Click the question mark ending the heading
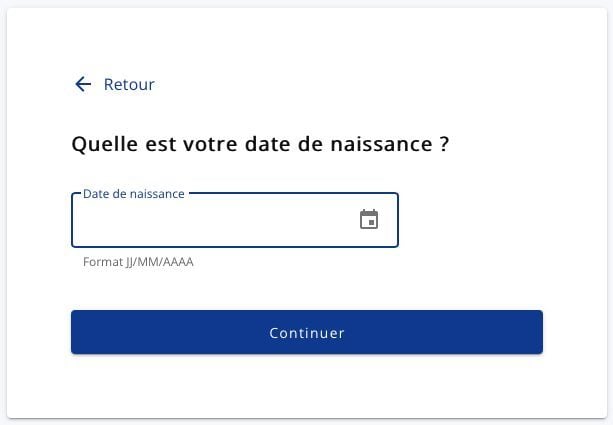 (444, 144)
